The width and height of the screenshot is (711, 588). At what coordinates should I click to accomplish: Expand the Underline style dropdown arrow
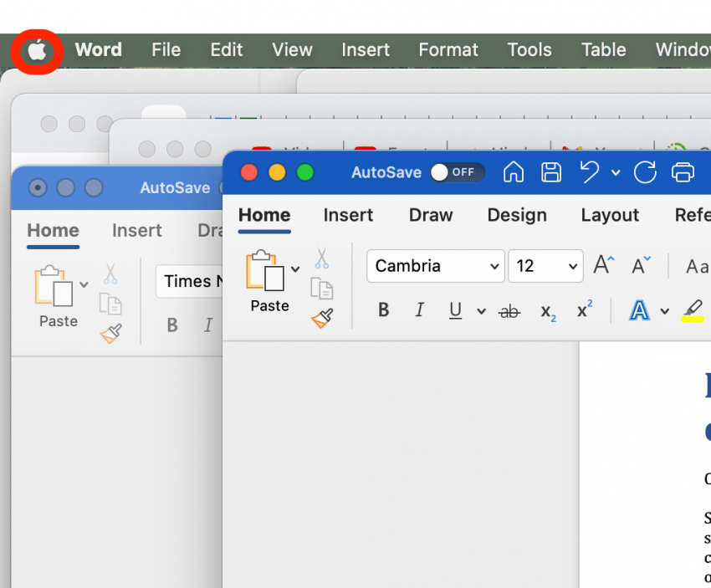tap(481, 311)
